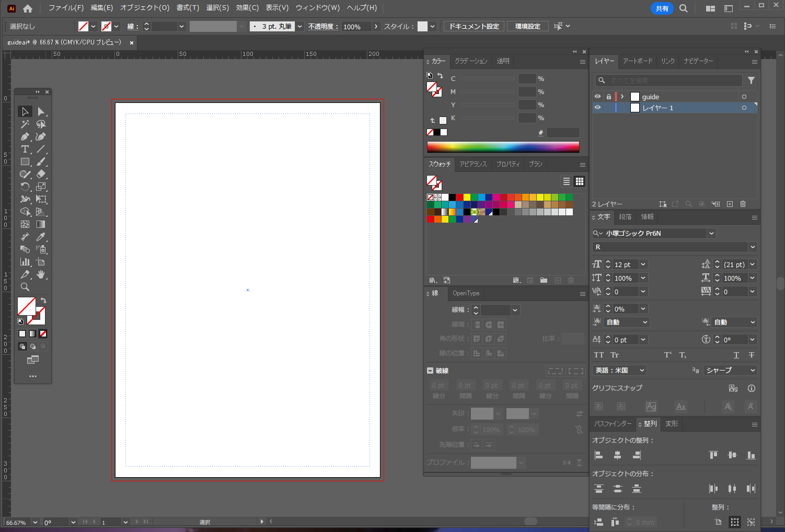Select the Selection (black arrow) tool

click(25, 111)
